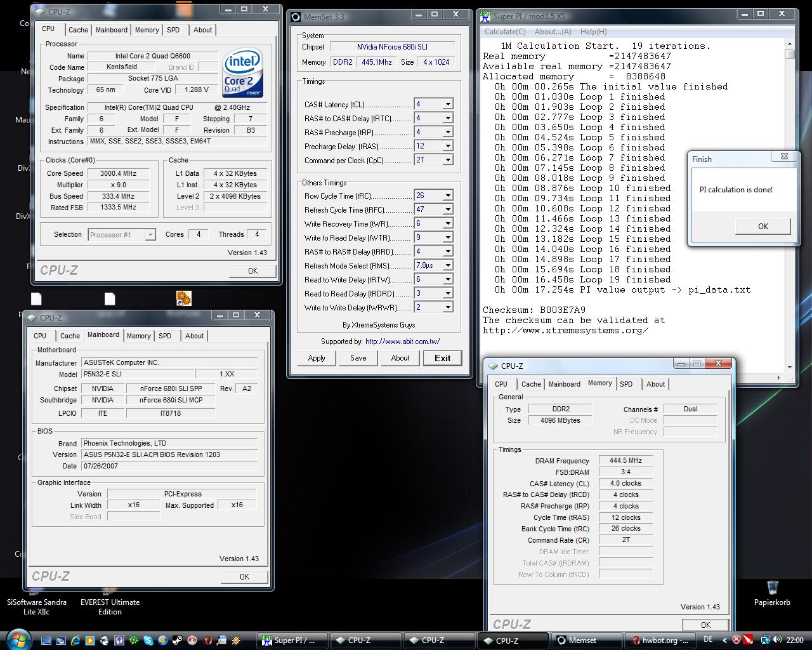
Task: Click the red security shield tray icon
Action: pyautogui.click(x=737, y=640)
